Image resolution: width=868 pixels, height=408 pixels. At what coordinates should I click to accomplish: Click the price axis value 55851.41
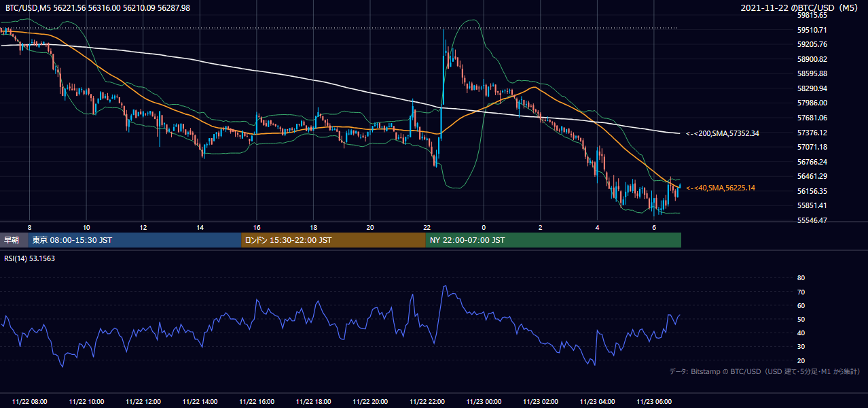813,205
